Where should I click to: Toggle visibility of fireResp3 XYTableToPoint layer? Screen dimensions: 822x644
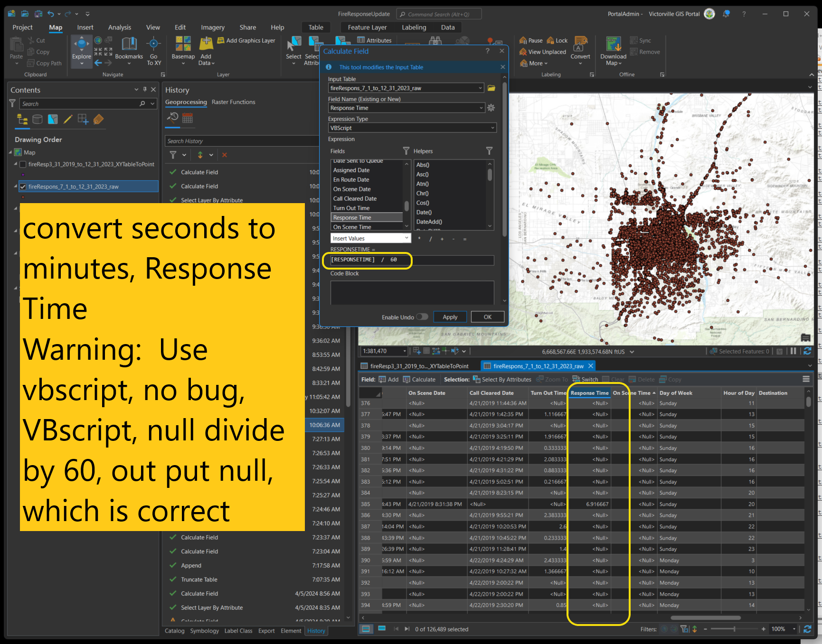pyautogui.click(x=22, y=164)
